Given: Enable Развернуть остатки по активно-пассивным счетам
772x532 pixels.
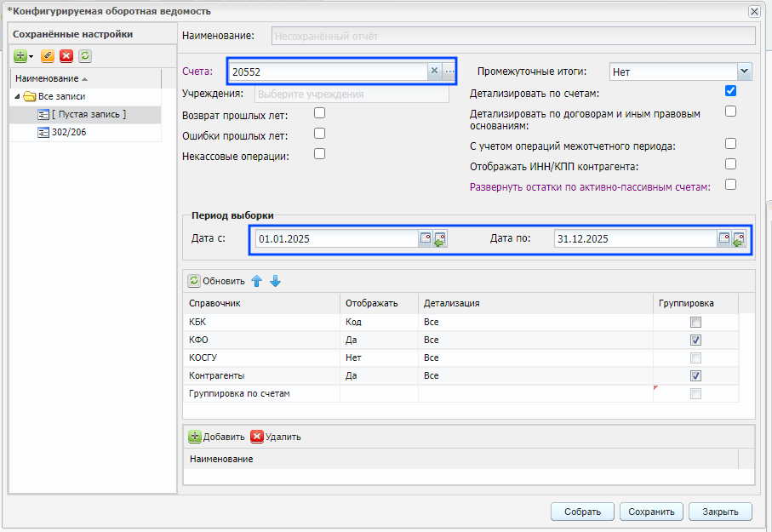Looking at the screenshot, I should click(x=730, y=184).
